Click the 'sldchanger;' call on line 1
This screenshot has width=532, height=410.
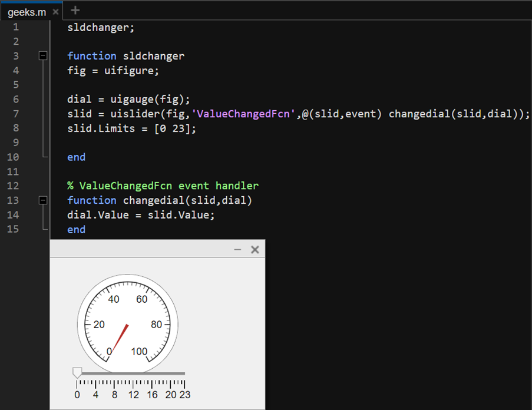tap(101, 28)
